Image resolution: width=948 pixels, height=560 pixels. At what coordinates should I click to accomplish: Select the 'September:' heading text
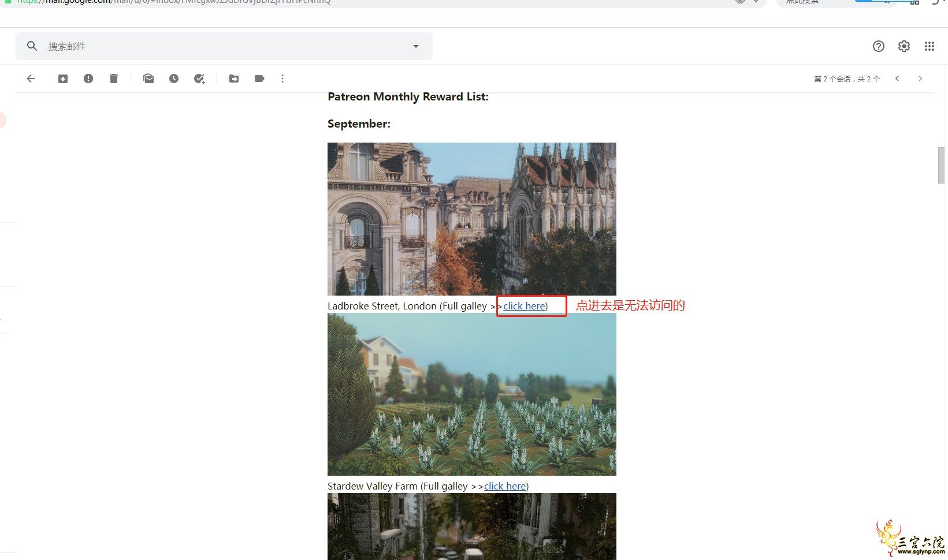tap(359, 124)
